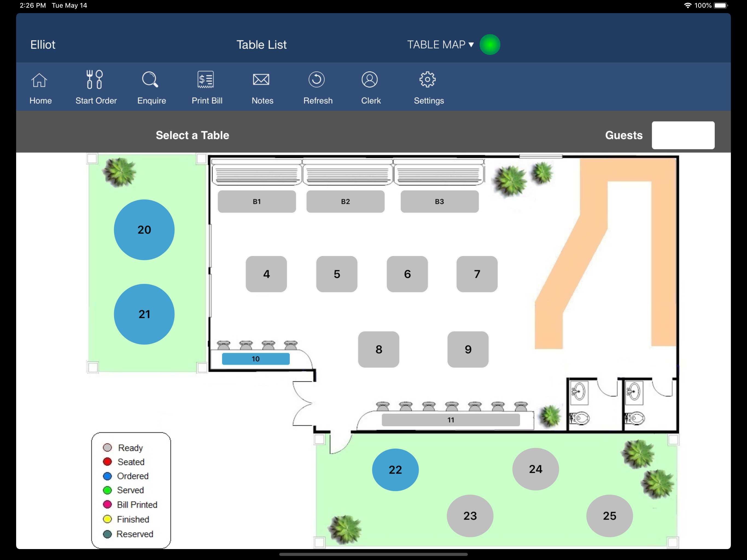Select ordered round table 20
Image resolution: width=747 pixels, height=560 pixels.
(x=144, y=230)
